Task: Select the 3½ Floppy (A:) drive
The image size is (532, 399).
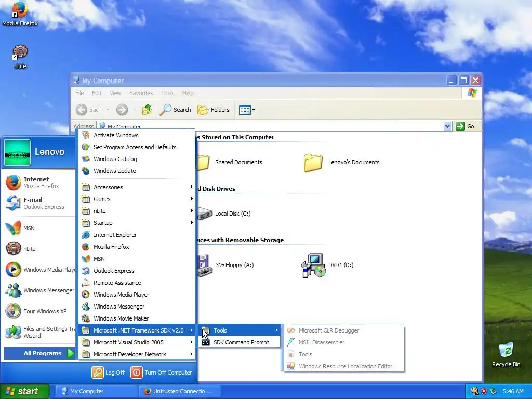Action: click(x=225, y=265)
